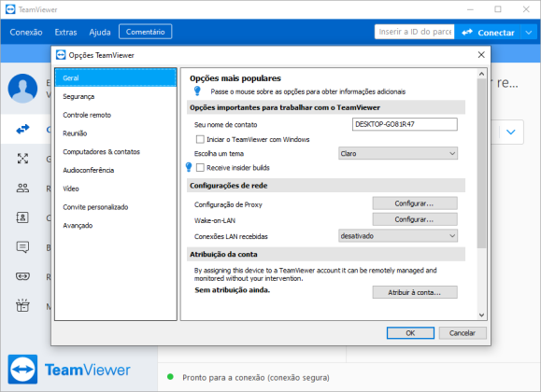
Task: Open the Ajuda menu
Action: point(100,32)
